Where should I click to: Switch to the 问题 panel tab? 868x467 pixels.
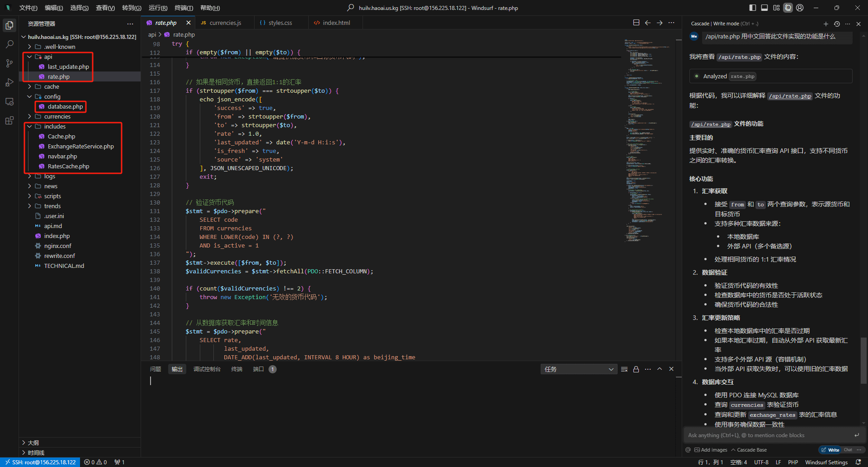coord(156,369)
